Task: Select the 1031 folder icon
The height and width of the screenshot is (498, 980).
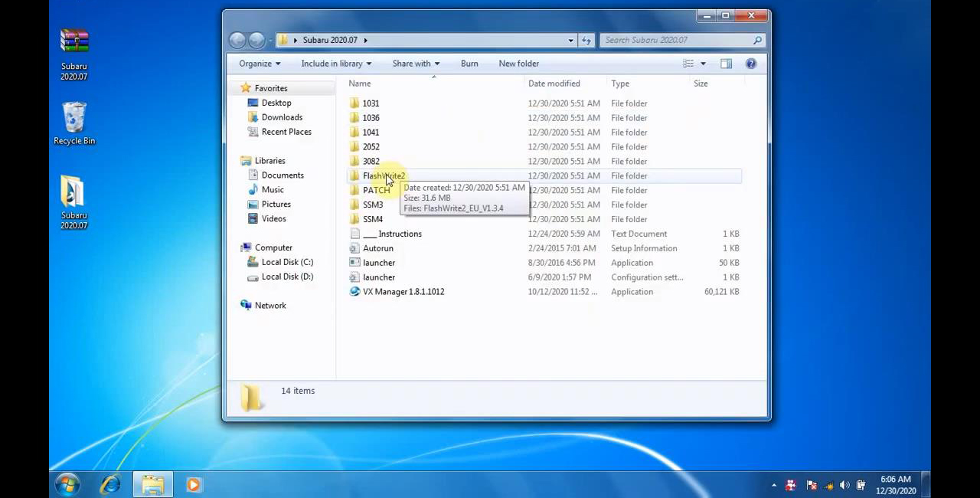Action: click(354, 103)
